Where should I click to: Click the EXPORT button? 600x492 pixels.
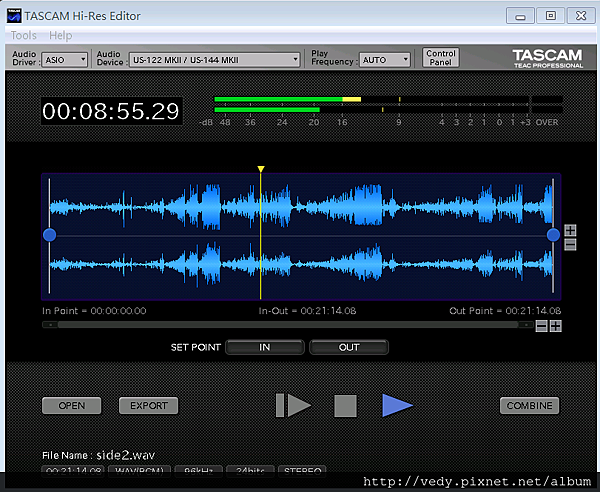pos(149,406)
